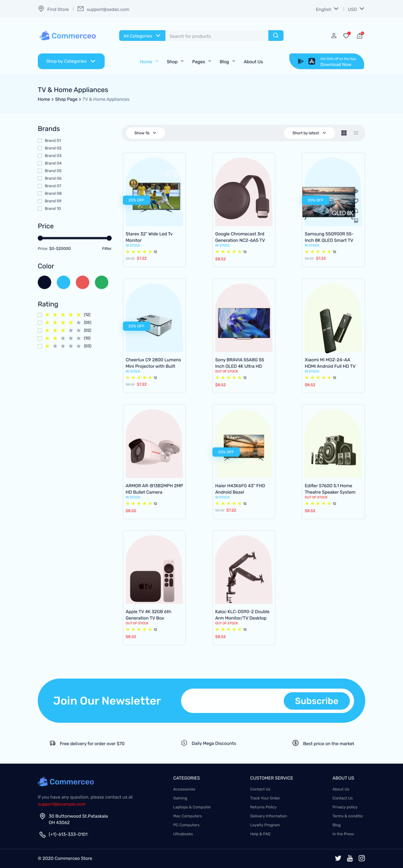403x868 pixels.
Task: Open the YouTube link in footer
Action: (350, 858)
